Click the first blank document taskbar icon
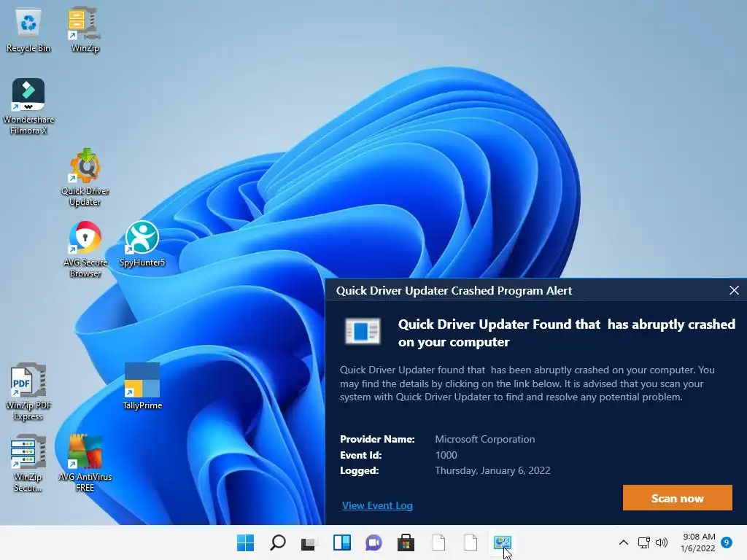The width and height of the screenshot is (747, 560). (438, 542)
